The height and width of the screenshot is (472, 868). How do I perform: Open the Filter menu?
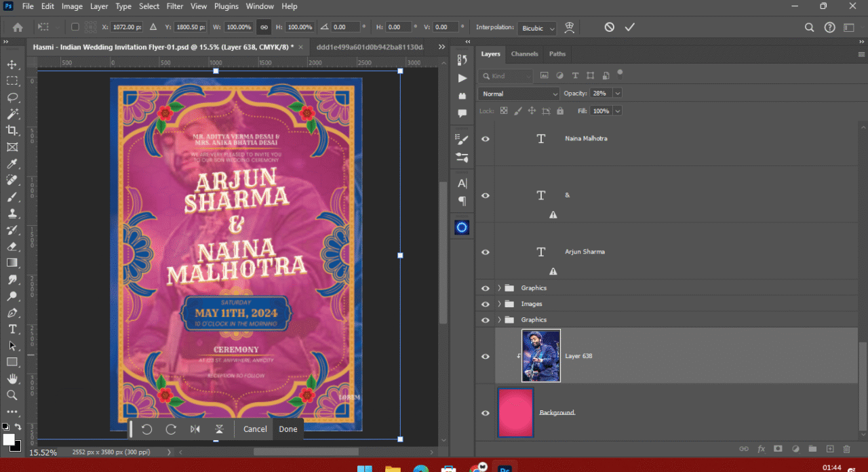point(175,6)
